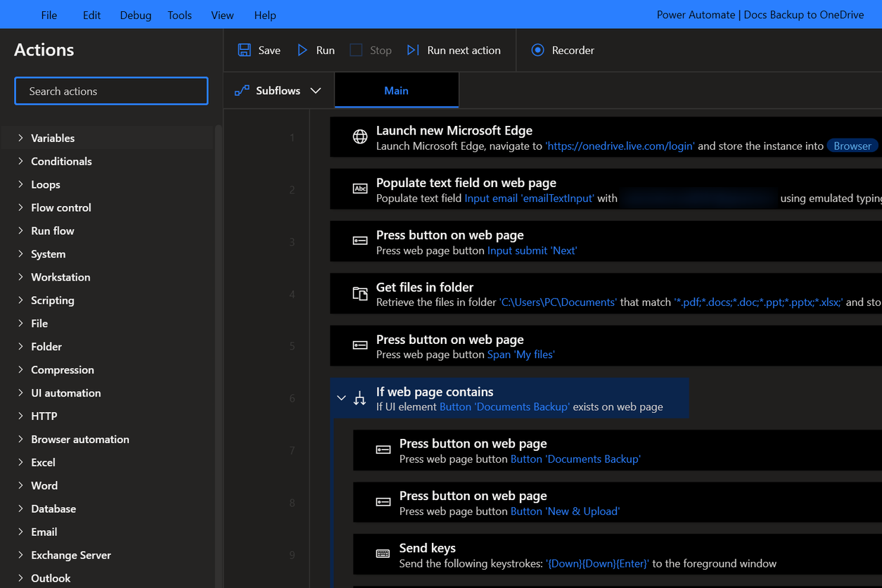Image resolution: width=882 pixels, height=588 pixels.
Task: Click button icon of 'New & Upload' action
Action: coord(383,501)
